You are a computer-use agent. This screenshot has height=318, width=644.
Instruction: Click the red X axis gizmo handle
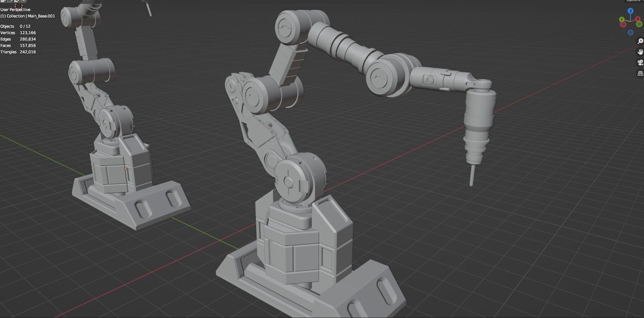(638, 19)
